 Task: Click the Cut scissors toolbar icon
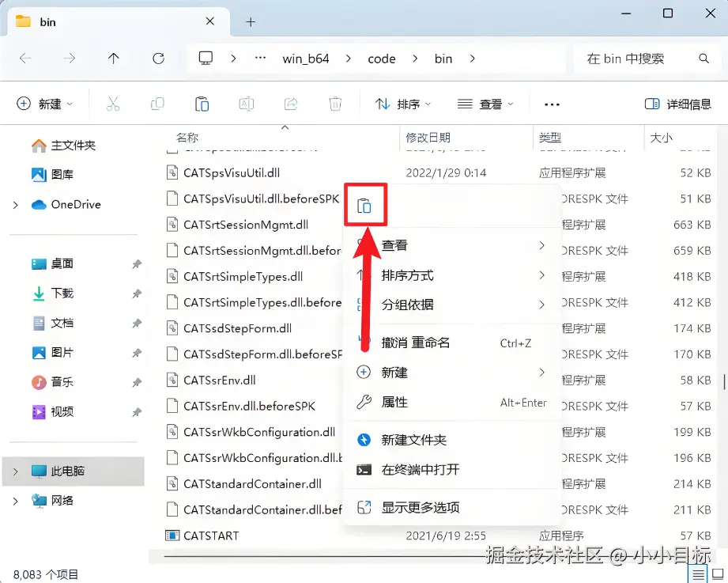(113, 104)
